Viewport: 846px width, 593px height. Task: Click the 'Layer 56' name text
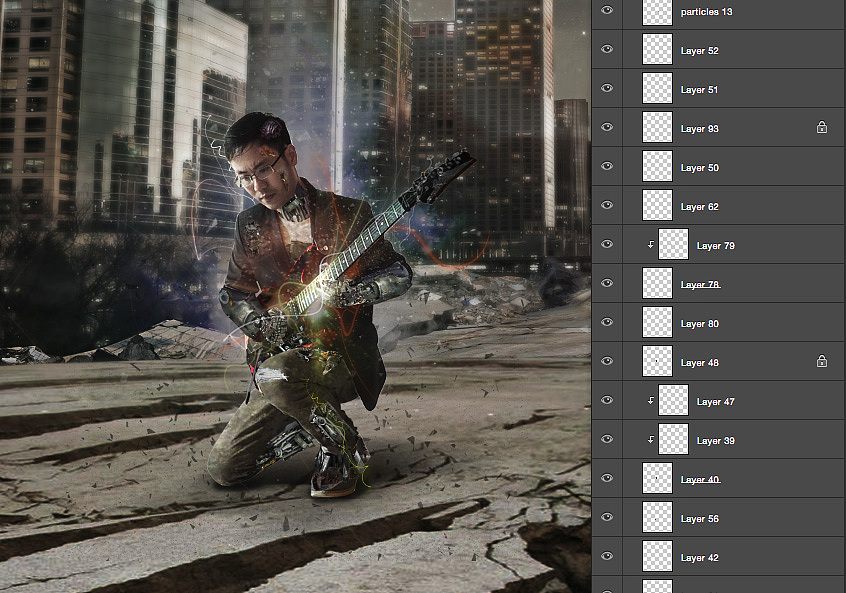pos(699,519)
